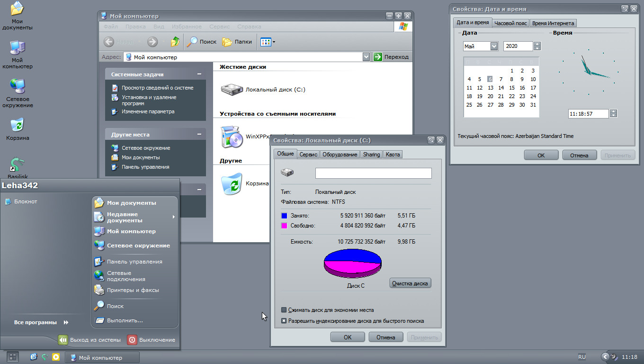Collapse the Системные задачи panel
This screenshot has height=364, width=644.
coord(199,74)
